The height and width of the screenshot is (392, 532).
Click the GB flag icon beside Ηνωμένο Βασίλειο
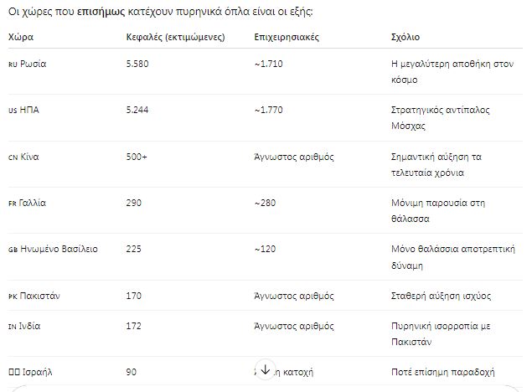pyautogui.click(x=12, y=250)
